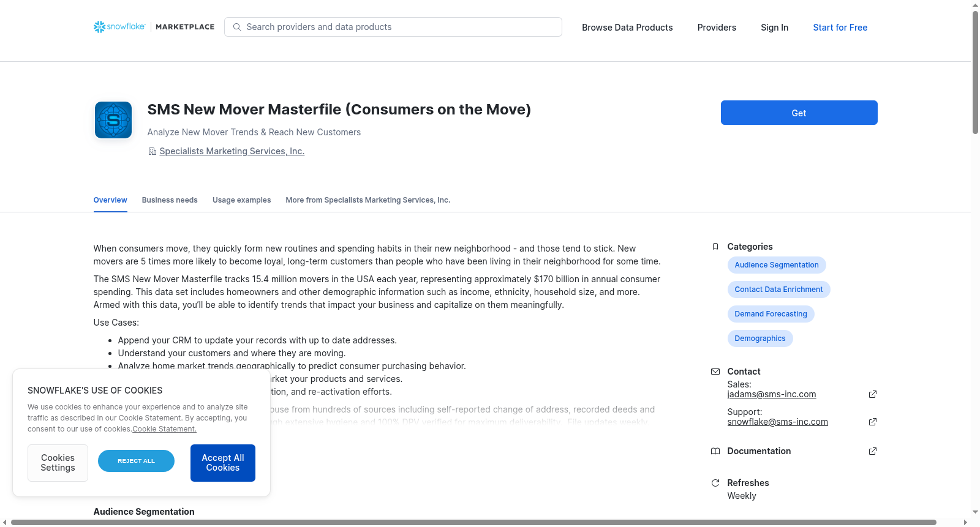
Task: Click the horizontal scrollbar thumb
Action: click(x=473, y=522)
